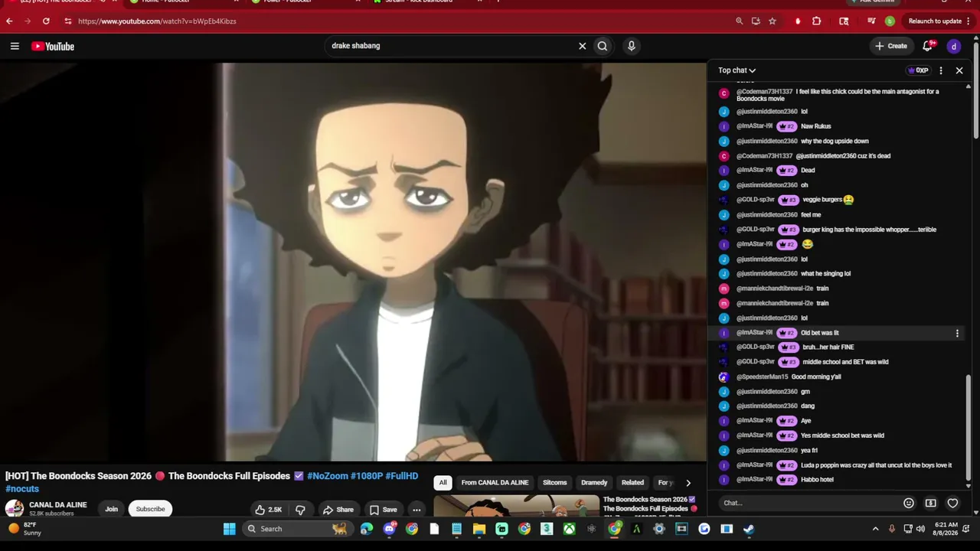Save the video to a playlist
980x551 pixels.
pos(383,510)
